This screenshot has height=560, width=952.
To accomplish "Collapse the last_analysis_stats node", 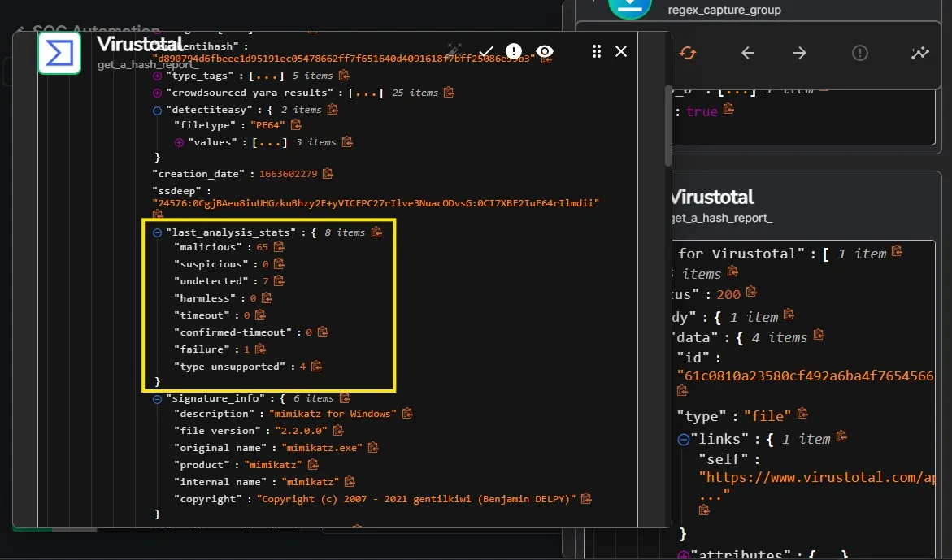I will click(x=158, y=232).
